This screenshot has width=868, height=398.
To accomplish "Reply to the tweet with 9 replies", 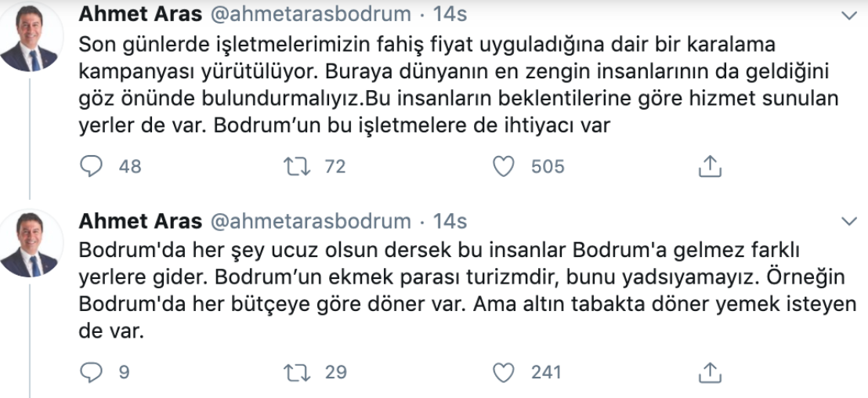I will [x=92, y=371].
